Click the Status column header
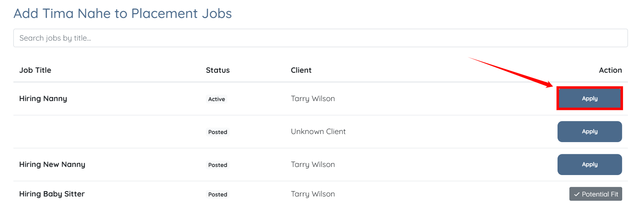644x221 pixels. [x=218, y=70]
